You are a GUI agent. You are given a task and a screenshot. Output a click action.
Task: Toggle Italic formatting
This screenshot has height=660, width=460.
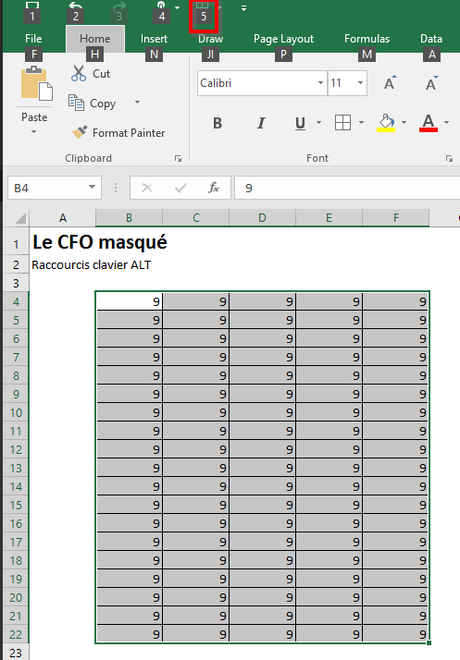(261, 123)
